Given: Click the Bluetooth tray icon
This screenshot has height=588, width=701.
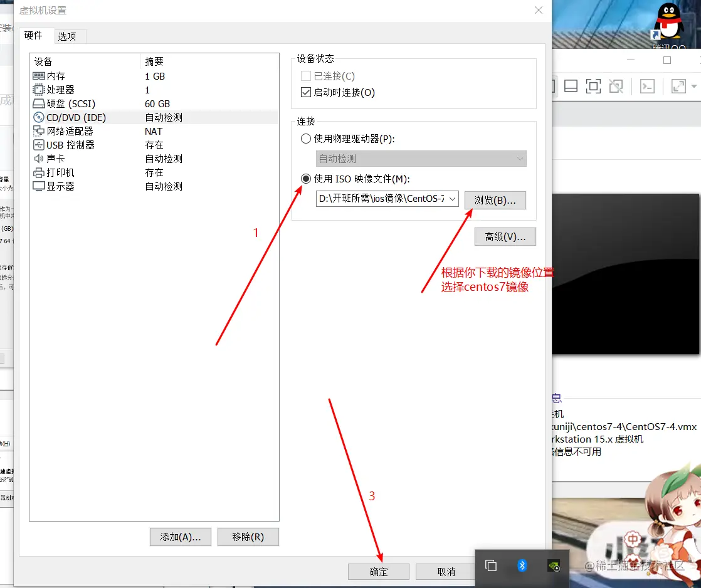Looking at the screenshot, I should coord(522,565).
